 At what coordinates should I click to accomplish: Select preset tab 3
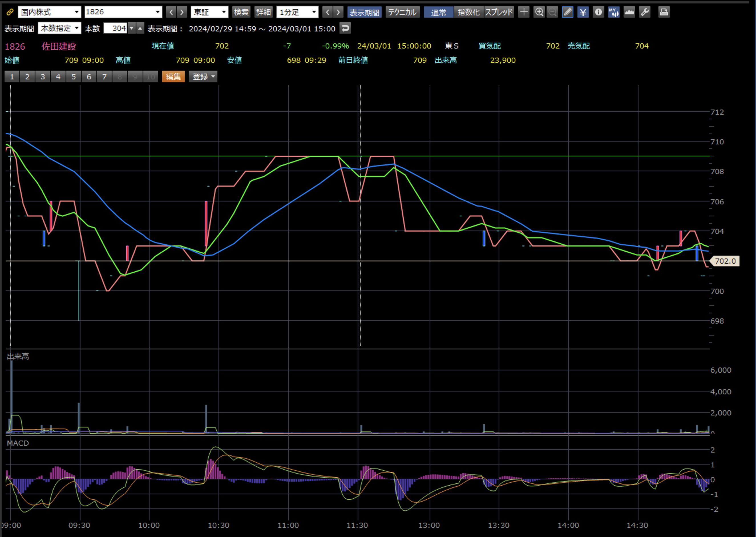coord(43,77)
